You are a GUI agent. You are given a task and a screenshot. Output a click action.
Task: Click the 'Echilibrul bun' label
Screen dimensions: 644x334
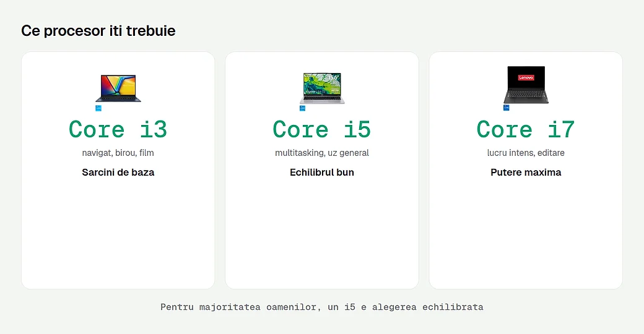click(x=322, y=173)
